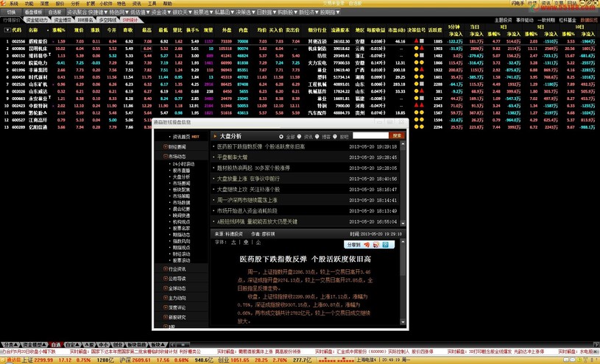The image size is (600, 364).
Task: Select the 资讯 radio button
Action: point(300,137)
